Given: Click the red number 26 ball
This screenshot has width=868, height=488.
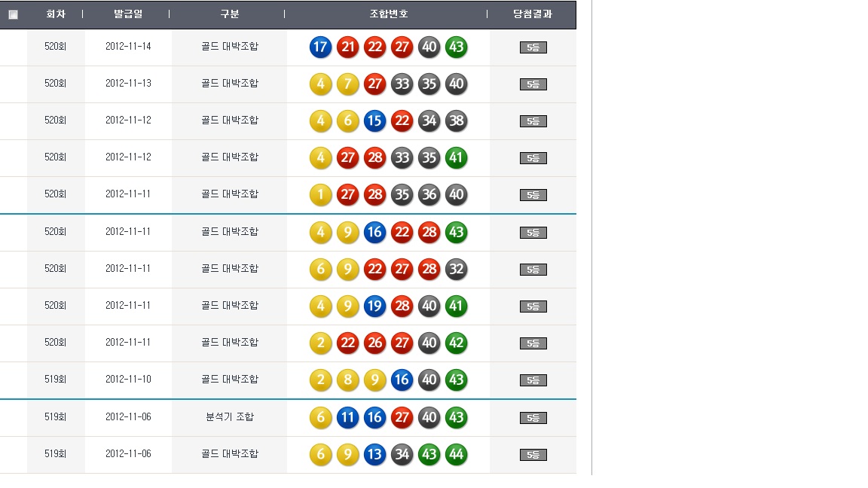Looking at the screenshot, I should pos(374,343).
